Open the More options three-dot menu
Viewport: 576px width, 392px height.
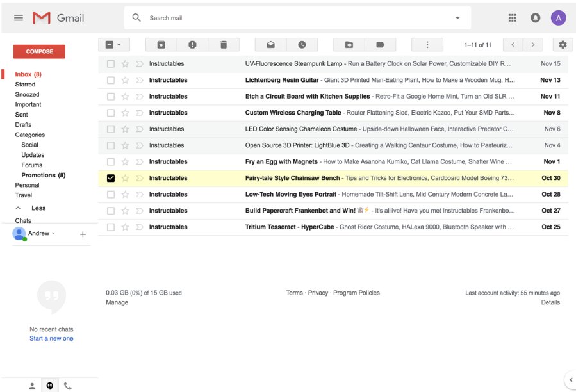[427, 45]
